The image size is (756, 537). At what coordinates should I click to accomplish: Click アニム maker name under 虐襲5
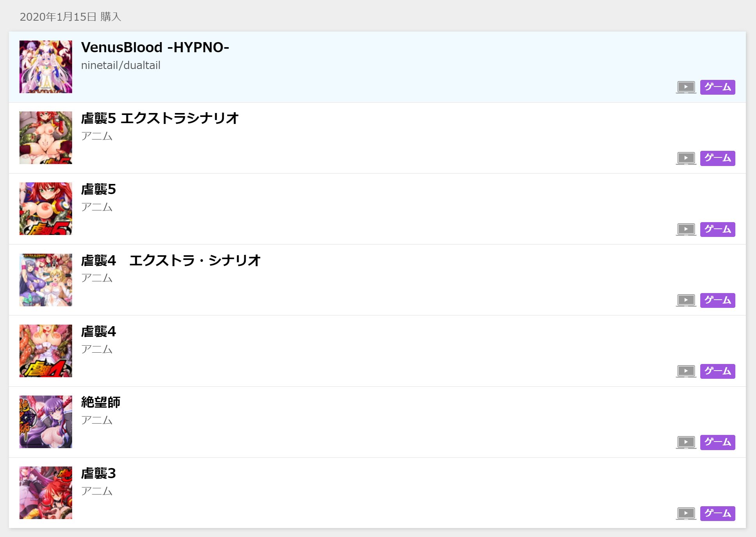tap(97, 207)
